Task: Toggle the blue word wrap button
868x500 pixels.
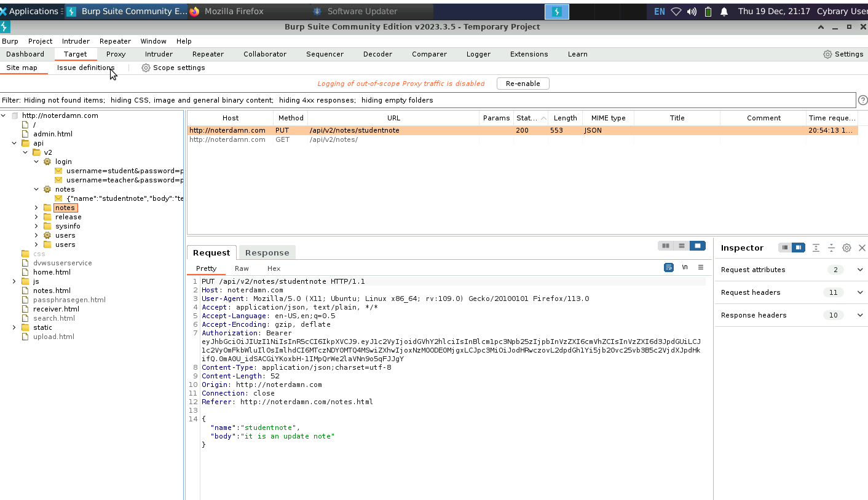Action: tap(668, 268)
